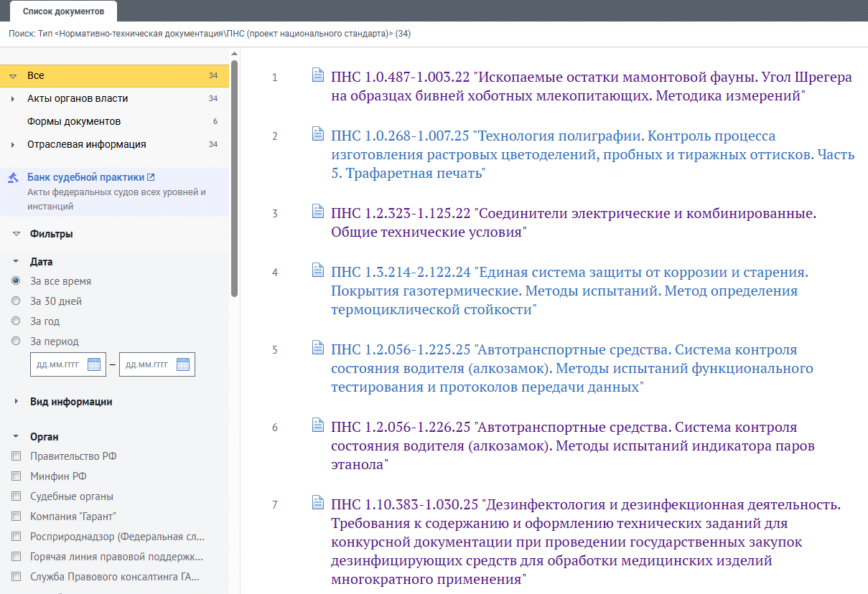Image resolution: width=868 pixels, height=594 pixels.
Task: Check the 'Правительство РФ' checkbox
Action: coord(16,456)
